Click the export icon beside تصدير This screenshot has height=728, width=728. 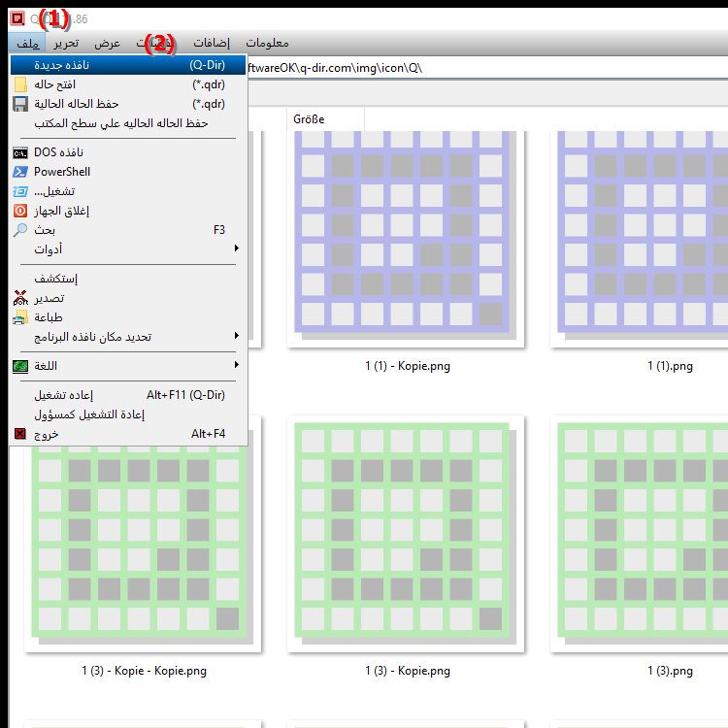click(20, 298)
